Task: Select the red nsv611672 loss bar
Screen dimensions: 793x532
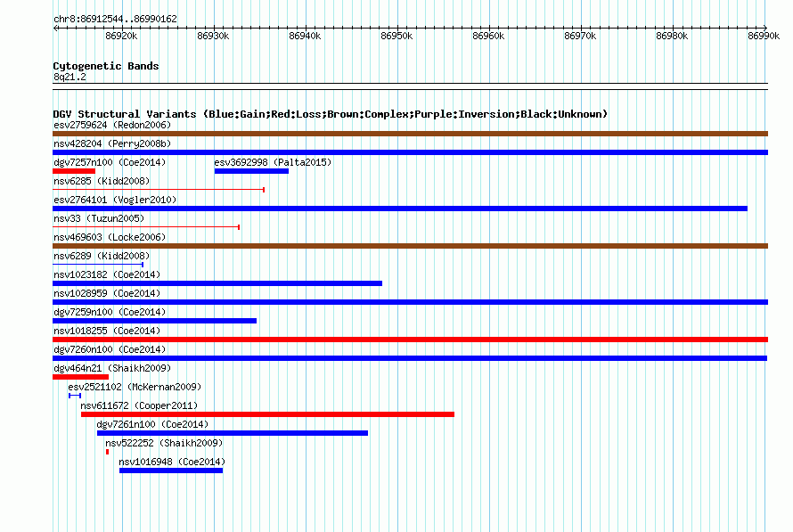Action: tap(267, 414)
